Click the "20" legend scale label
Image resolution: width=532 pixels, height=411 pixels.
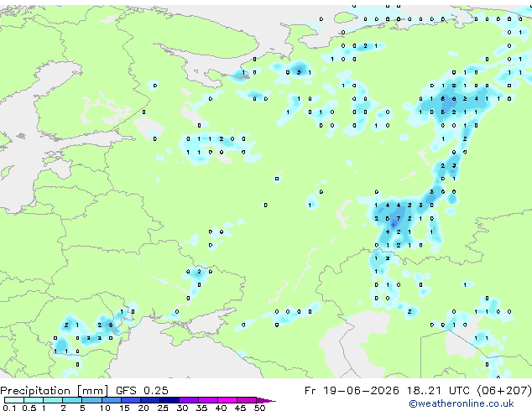pyautogui.click(x=143, y=408)
